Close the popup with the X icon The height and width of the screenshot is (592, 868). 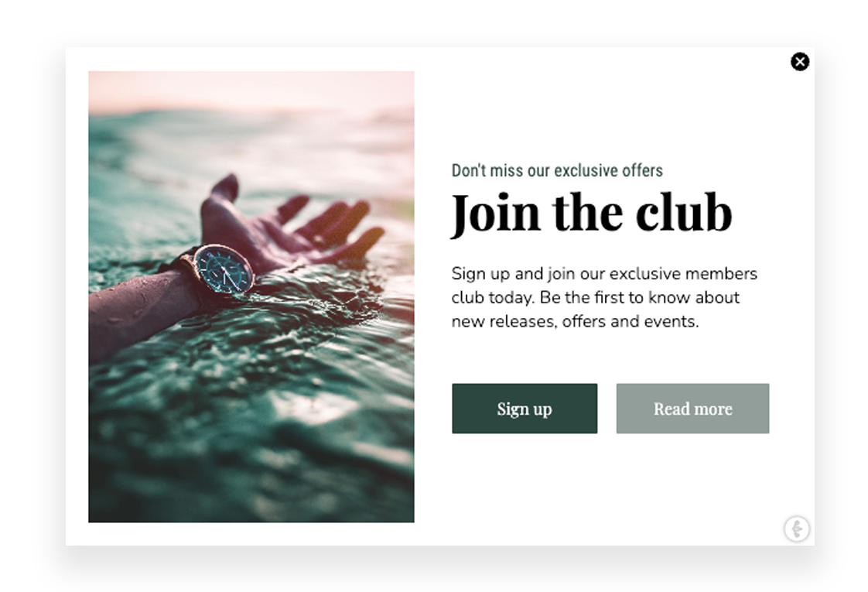click(x=799, y=61)
